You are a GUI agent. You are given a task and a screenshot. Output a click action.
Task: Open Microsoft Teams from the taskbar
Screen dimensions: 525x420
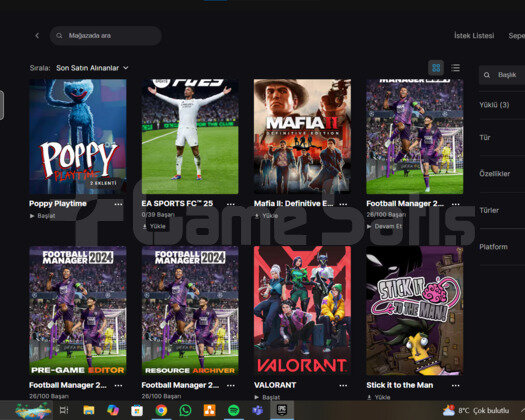tap(257, 410)
